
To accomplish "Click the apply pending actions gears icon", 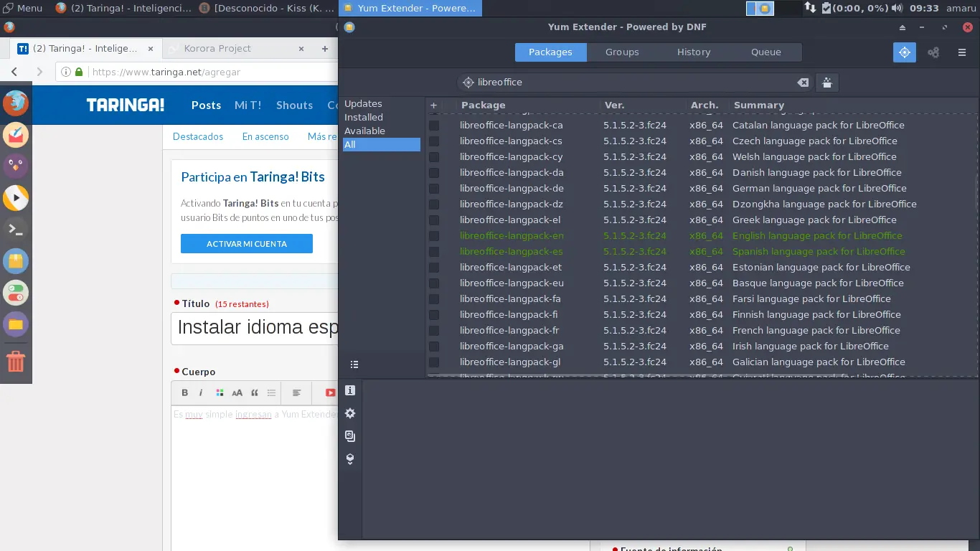I will (x=933, y=52).
